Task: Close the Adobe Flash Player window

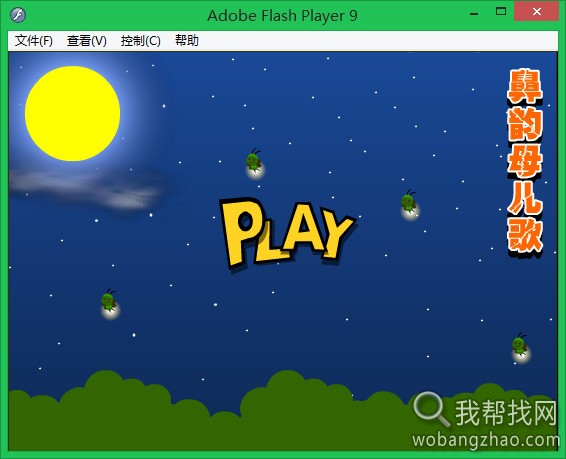Action: point(537,12)
